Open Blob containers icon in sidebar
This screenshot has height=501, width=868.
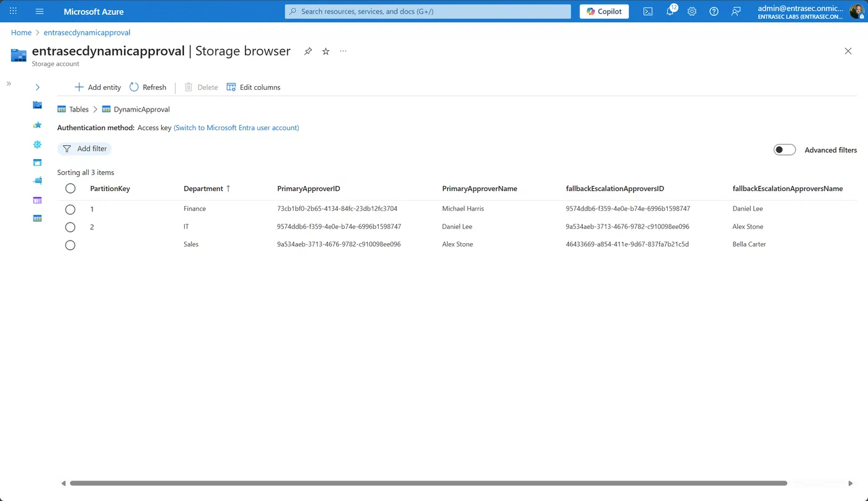pyautogui.click(x=37, y=162)
